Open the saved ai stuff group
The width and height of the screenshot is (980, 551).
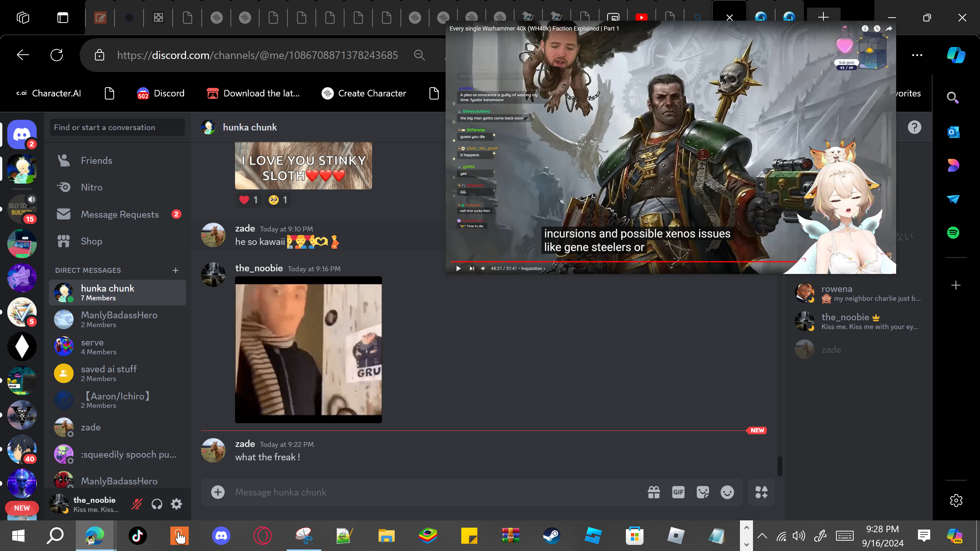117,373
